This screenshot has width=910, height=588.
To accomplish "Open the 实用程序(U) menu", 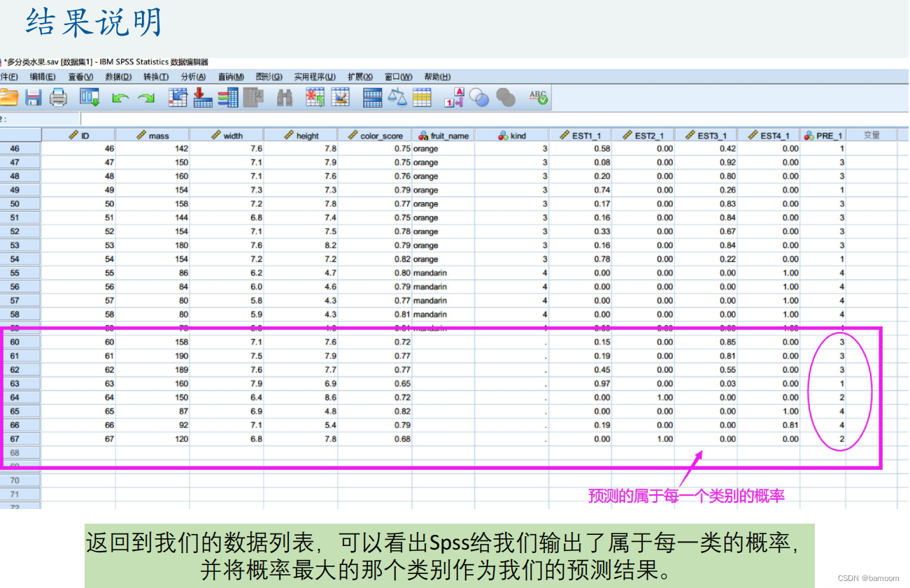I will [315, 77].
